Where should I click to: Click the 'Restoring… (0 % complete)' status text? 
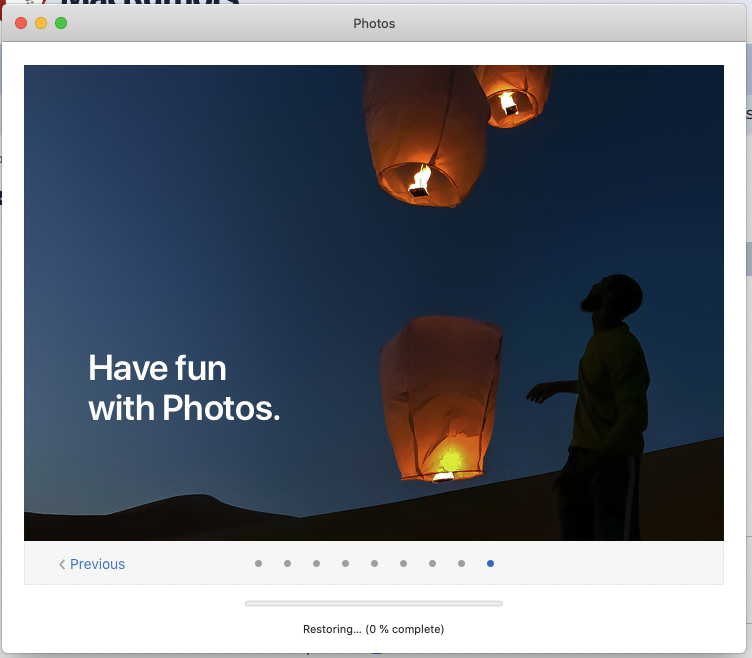point(374,629)
